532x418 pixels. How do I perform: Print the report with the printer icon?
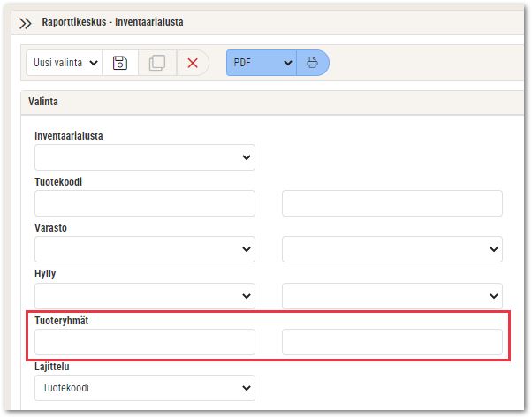click(313, 63)
